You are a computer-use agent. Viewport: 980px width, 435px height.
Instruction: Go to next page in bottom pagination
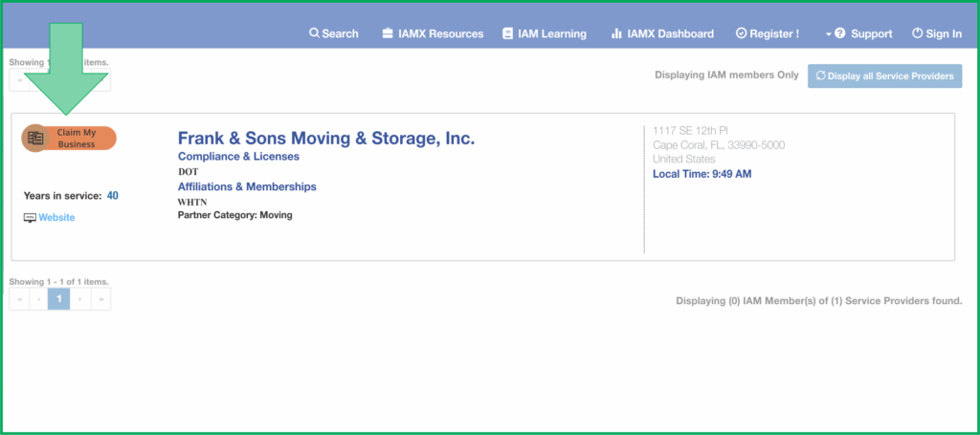pos(80,299)
